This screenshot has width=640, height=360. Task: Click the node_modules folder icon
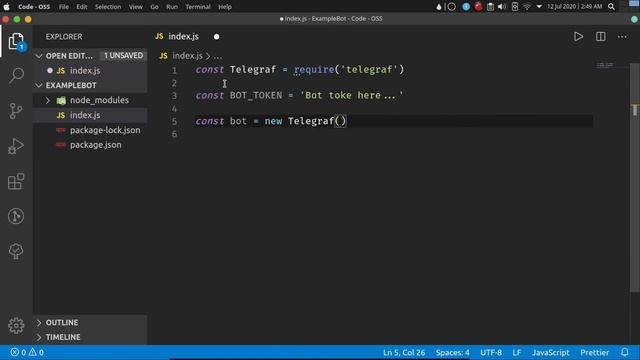pos(61,100)
